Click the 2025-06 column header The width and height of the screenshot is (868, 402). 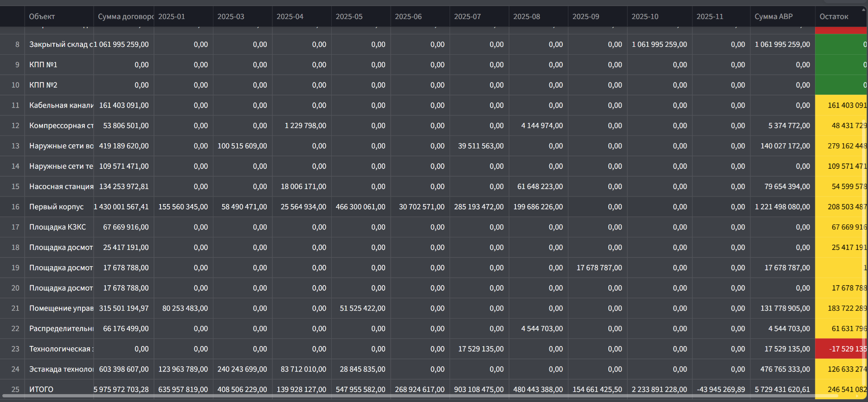pyautogui.click(x=408, y=17)
